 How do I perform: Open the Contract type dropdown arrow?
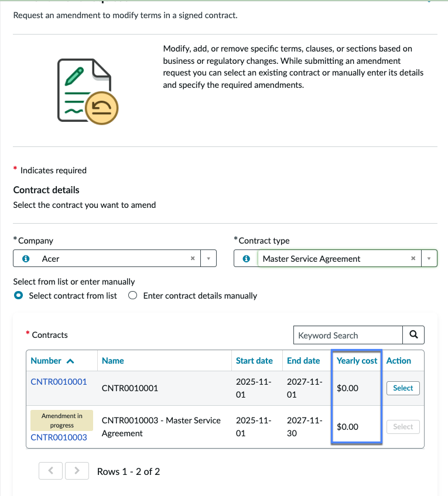429,258
